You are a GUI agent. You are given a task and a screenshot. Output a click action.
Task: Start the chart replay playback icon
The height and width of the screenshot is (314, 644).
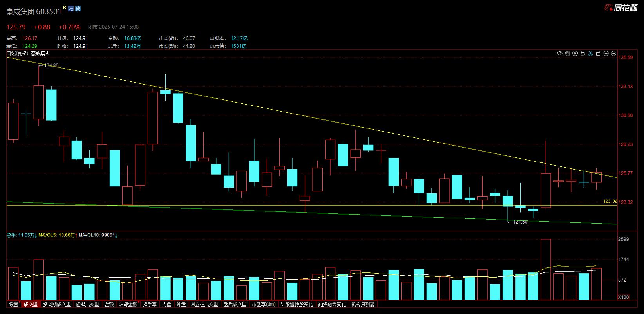575,53
